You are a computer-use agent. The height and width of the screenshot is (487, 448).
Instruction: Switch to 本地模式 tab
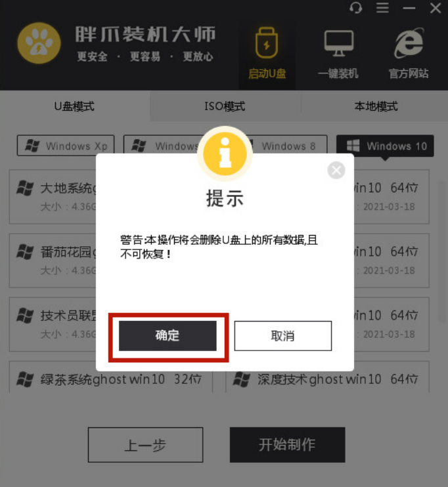(376, 106)
